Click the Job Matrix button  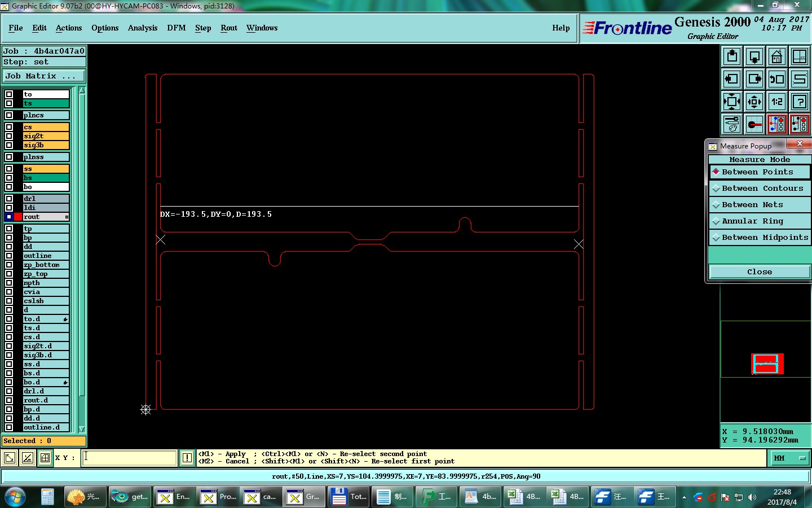[44, 76]
